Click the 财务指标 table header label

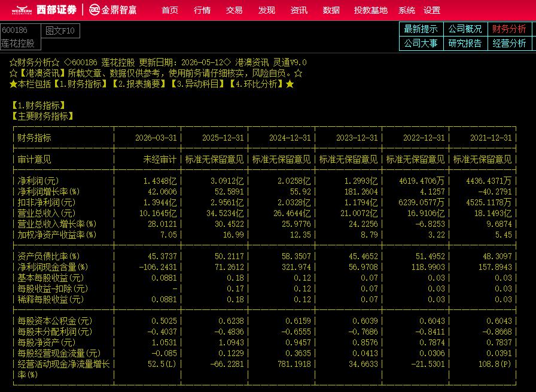point(34,138)
